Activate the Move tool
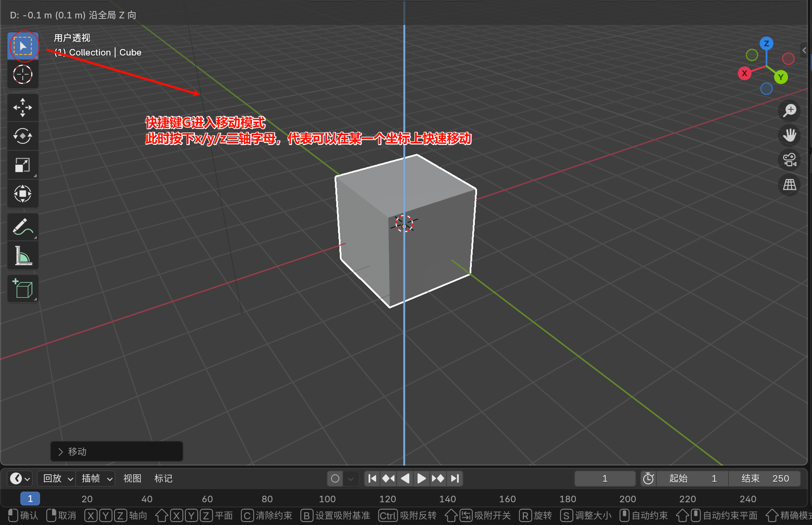 tap(23, 108)
